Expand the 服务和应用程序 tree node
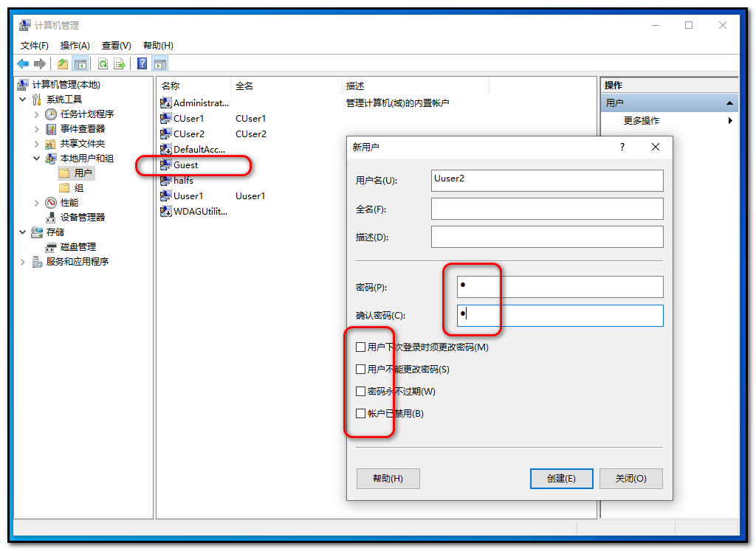 pos(23,262)
